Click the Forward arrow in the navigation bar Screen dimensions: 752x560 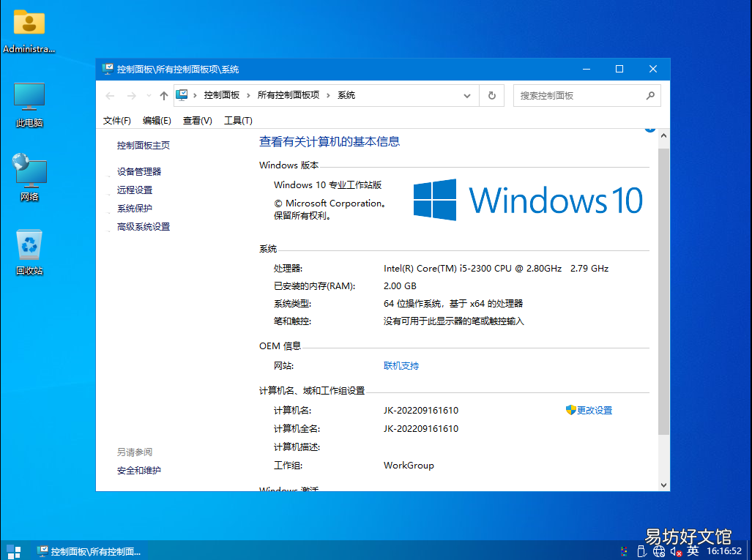tap(131, 96)
